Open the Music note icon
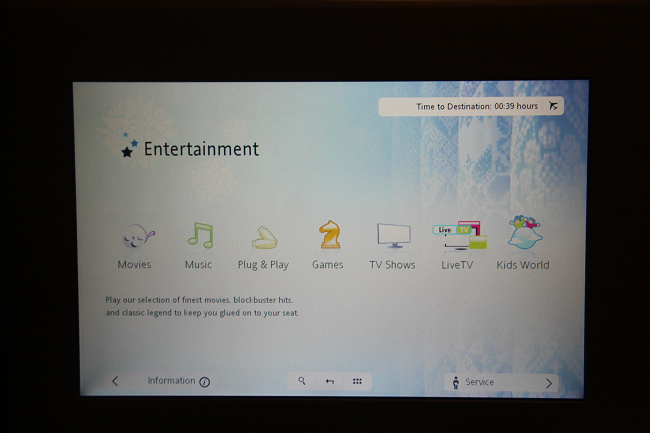This screenshot has height=433, width=650. pos(201,235)
